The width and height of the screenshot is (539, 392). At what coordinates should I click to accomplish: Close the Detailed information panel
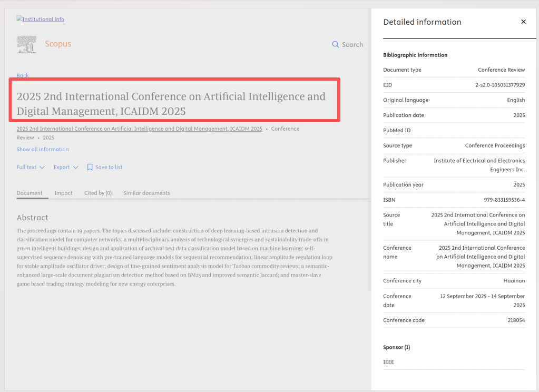pyautogui.click(x=523, y=22)
